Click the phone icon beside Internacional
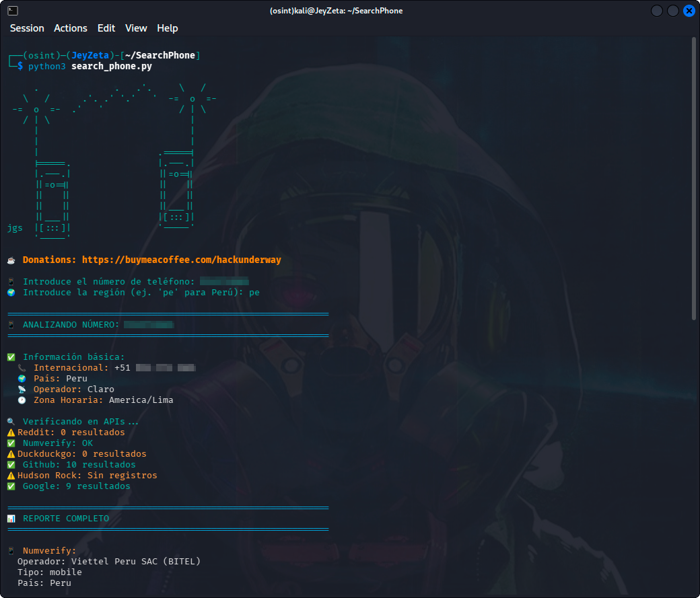Image resolution: width=700 pixels, height=598 pixels. click(22, 368)
